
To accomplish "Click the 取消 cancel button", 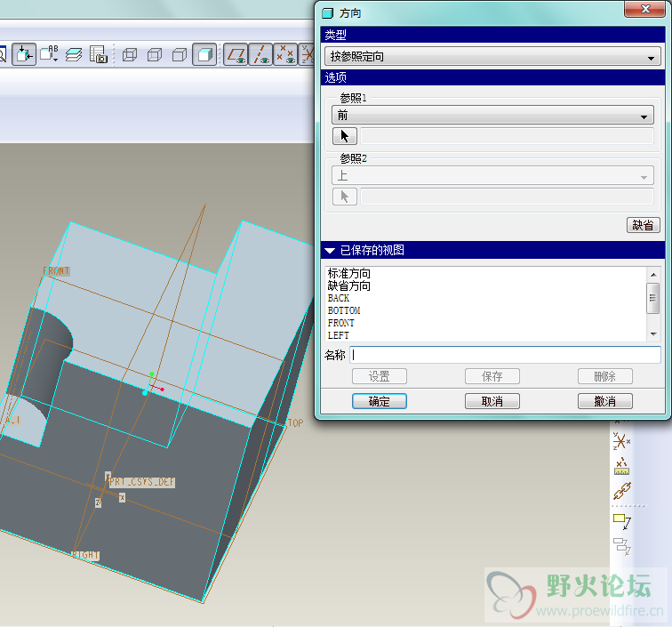I will [x=492, y=401].
